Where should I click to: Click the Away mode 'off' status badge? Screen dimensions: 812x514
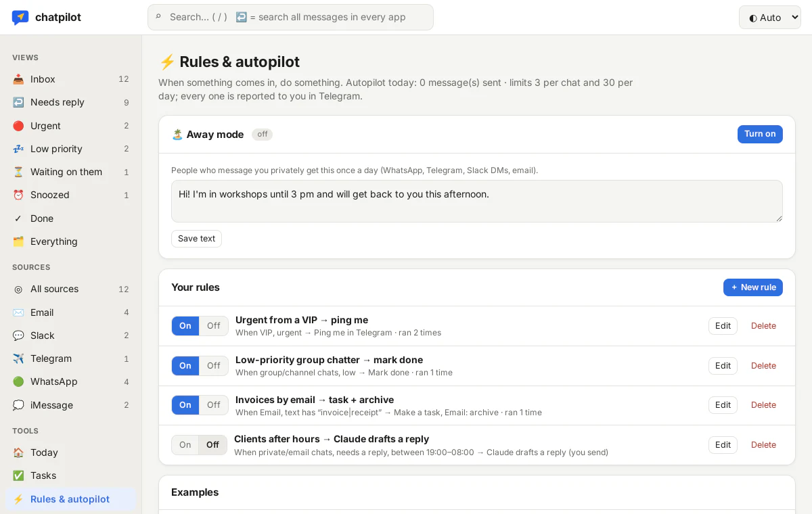262,135
